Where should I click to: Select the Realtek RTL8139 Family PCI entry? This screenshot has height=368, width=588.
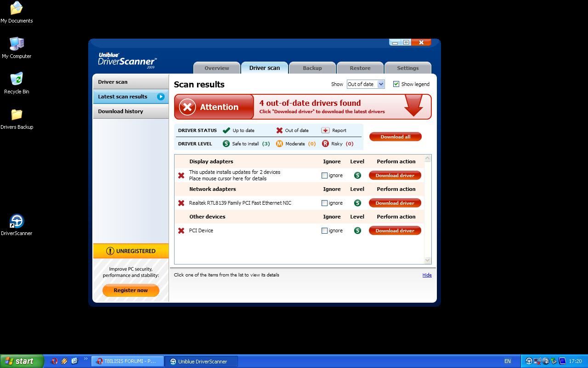pyautogui.click(x=240, y=203)
